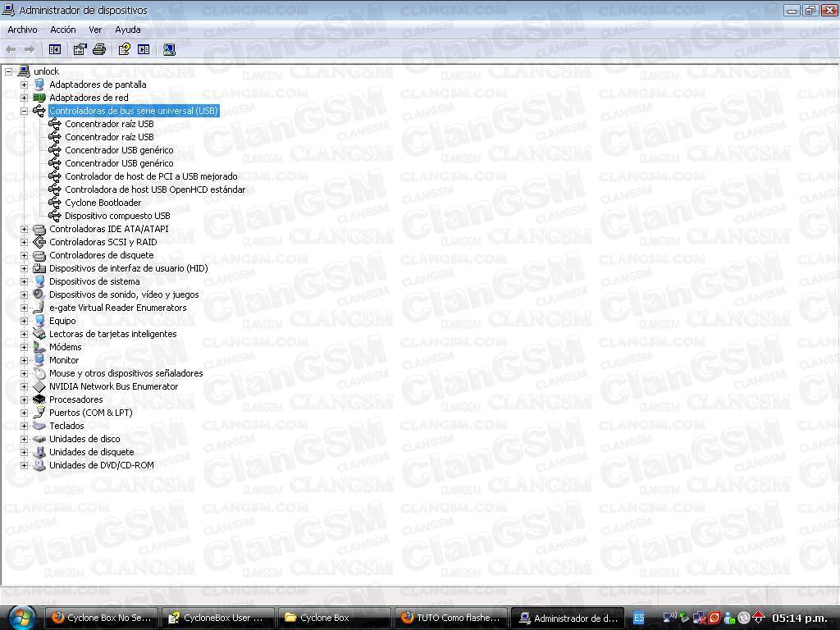
Task: Switch to Cyclone Box No Se... taskbar window
Action: [101, 618]
